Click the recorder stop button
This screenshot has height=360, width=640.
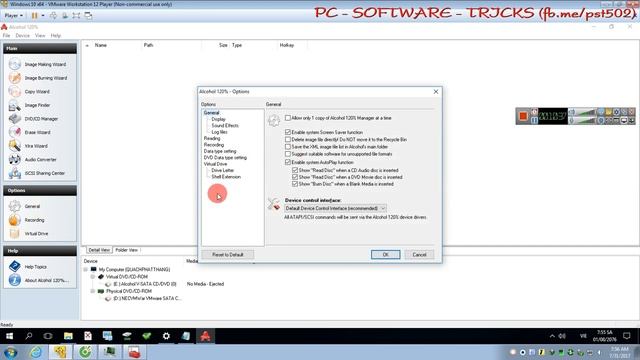pos(523,116)
